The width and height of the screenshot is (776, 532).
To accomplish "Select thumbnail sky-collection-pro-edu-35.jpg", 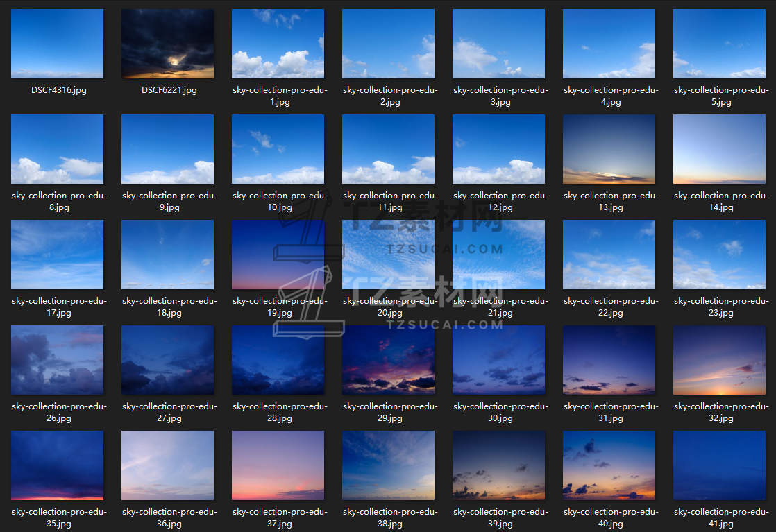I will (x=58, y=465).
